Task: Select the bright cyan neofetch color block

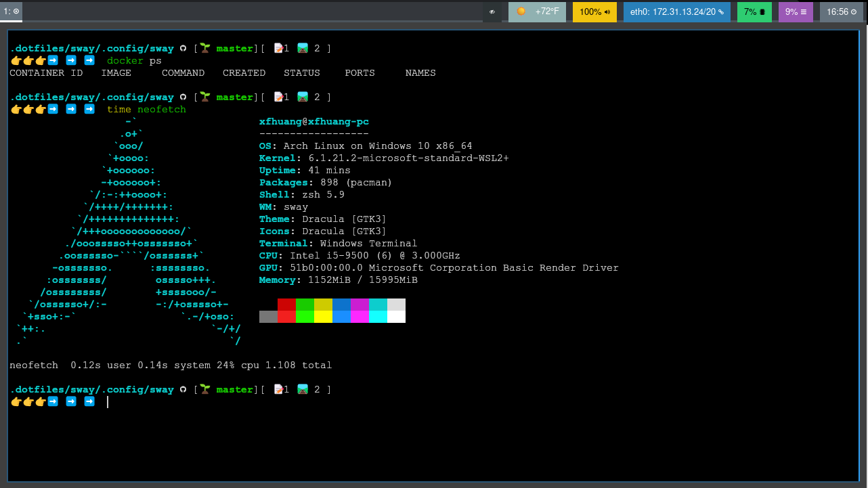Action: coord(378,317)
